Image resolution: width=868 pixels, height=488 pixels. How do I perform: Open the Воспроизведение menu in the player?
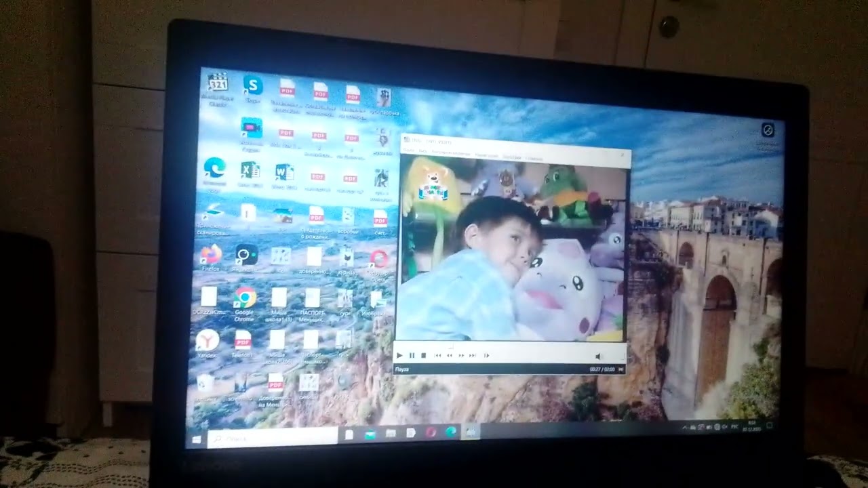tap(451, 153)
